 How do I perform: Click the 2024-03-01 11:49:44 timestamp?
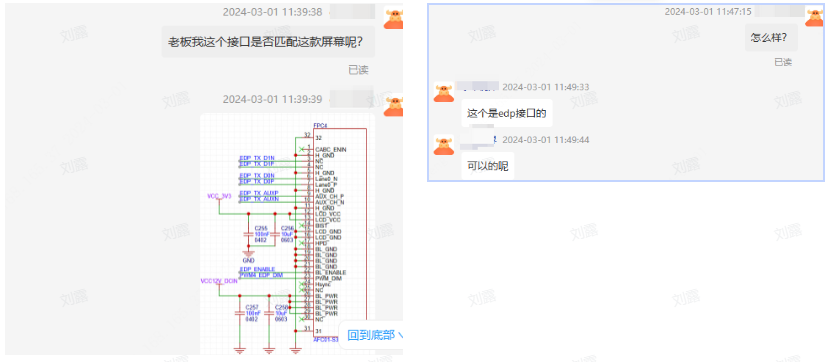tap(546, 140)
